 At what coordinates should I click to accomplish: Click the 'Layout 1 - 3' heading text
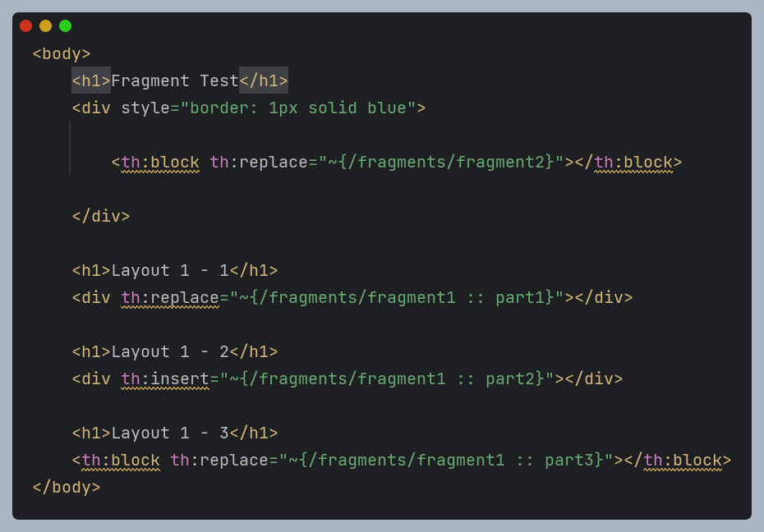point(170,433)
